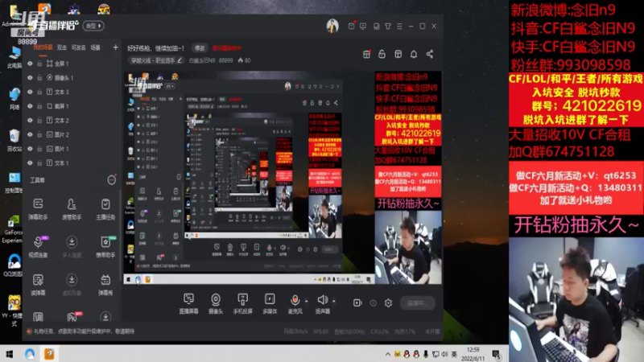Image resolution: width=644 pixels, height=362 pixels.
Task: Mute the 扬声器 speaker
Action: (x=323, y=304)
